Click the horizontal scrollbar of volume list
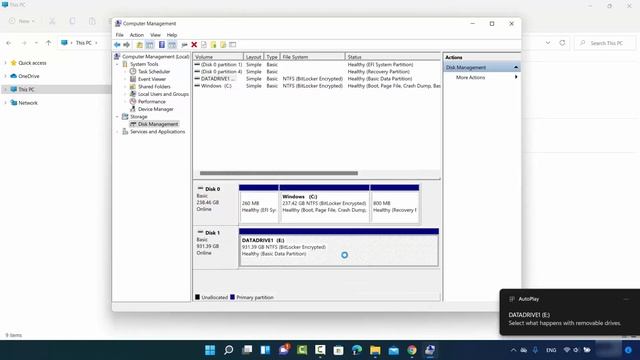This screenshot has height=360, width=640. coord(279,173)
